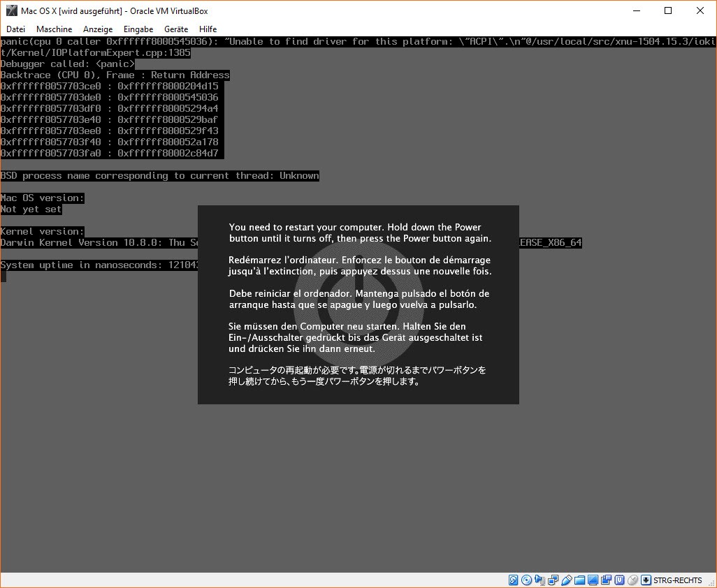Open the Hilfe menu
Screen dimensions: 717x588
tap(208, 29)
